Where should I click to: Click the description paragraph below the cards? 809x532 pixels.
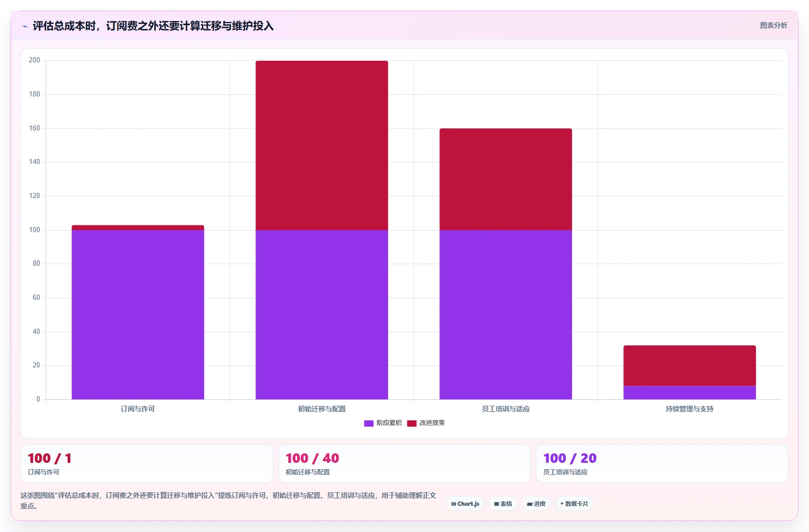[229, 501]
